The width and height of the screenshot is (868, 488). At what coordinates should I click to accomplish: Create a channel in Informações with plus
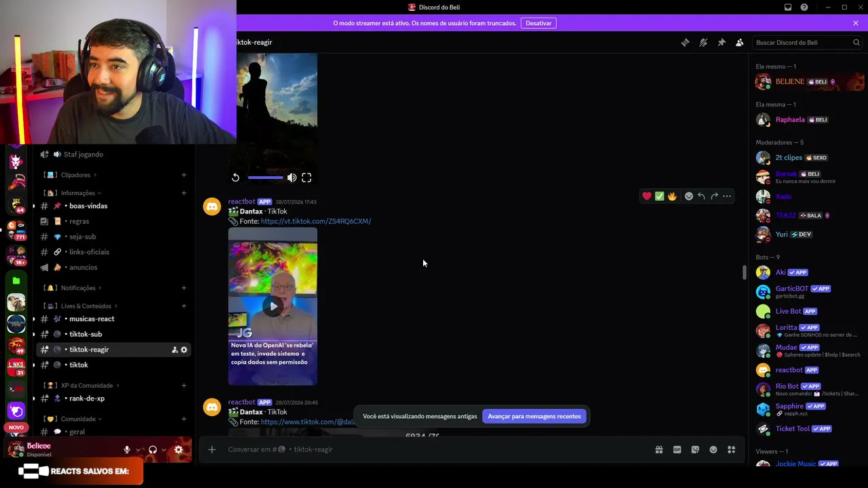coord(184,193)
